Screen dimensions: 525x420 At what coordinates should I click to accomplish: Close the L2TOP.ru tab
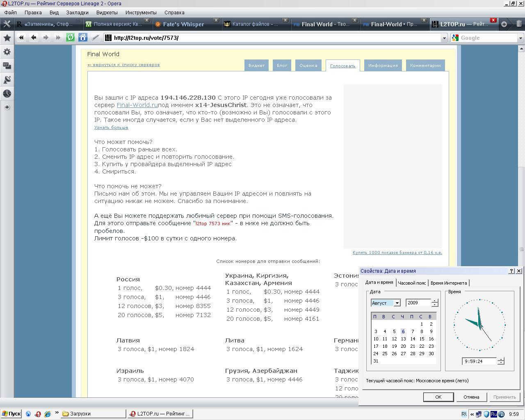click(493, 20)
